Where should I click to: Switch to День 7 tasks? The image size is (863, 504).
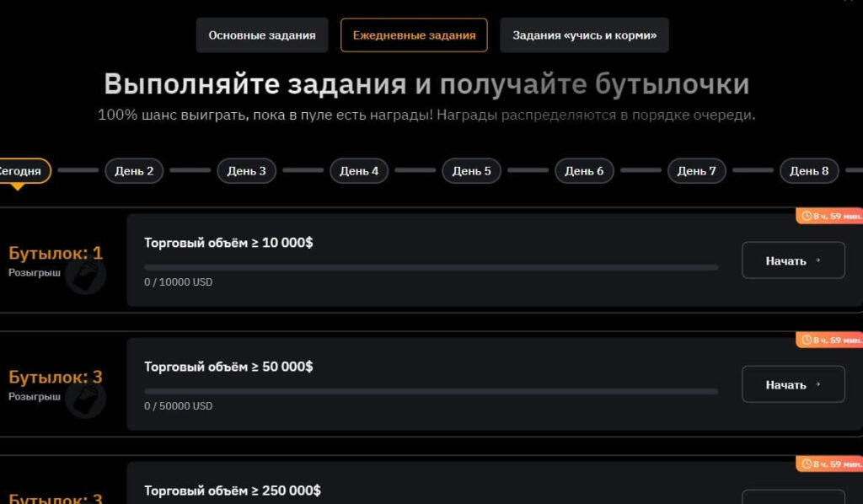click(x=696, y=171)
